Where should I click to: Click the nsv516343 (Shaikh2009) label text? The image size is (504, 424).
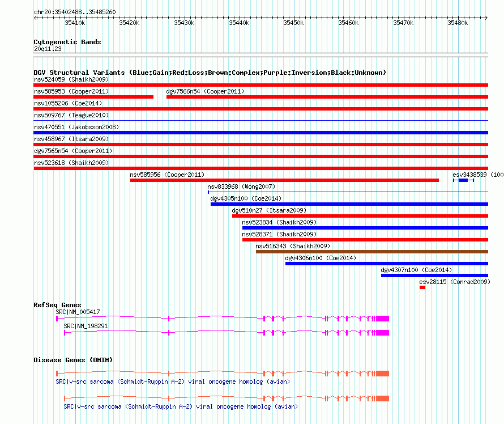(x=293, y=246)
